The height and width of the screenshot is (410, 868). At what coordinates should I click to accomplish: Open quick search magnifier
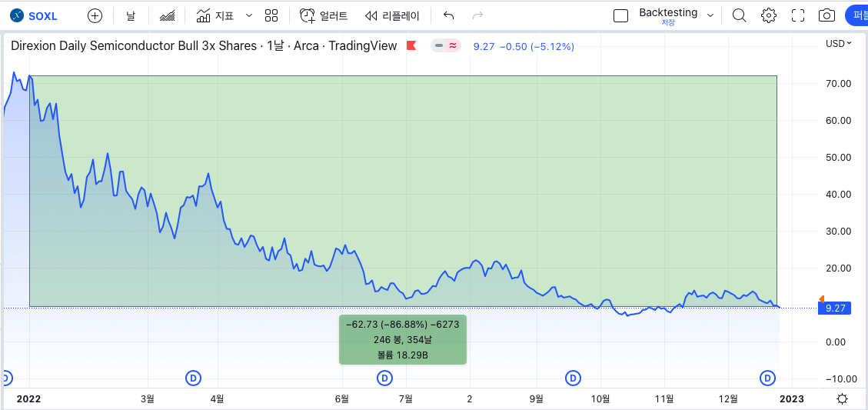point(739,15)
